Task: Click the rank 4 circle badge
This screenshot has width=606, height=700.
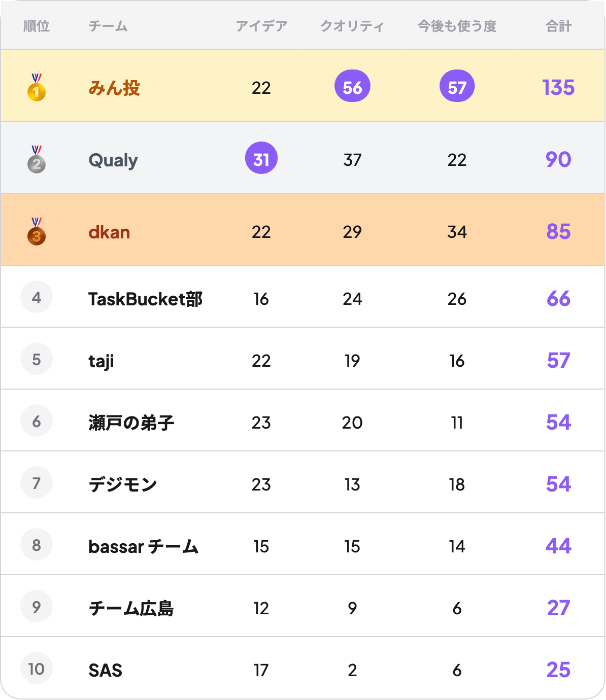Action: point(37,297)
